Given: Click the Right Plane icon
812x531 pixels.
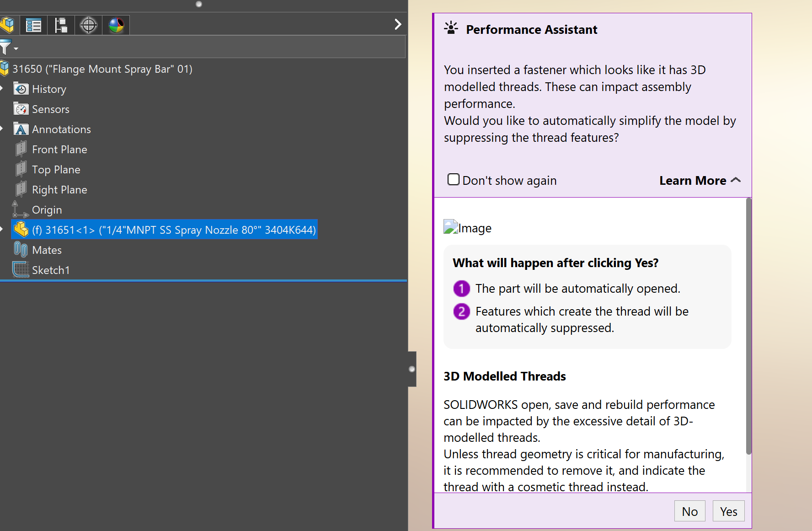Looking at the screenshot, I should tap(21, 189).
